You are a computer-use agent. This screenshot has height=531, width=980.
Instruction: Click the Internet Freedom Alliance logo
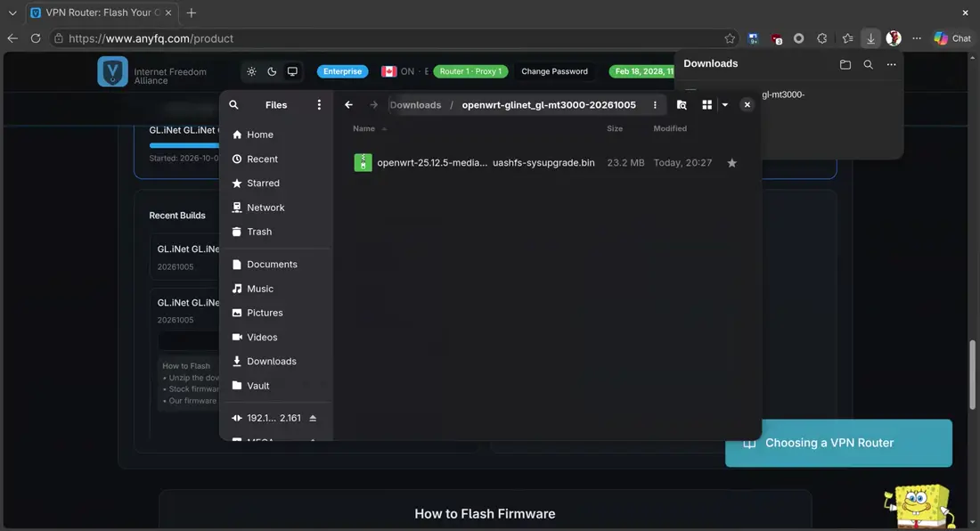click(x=112, y=71)
